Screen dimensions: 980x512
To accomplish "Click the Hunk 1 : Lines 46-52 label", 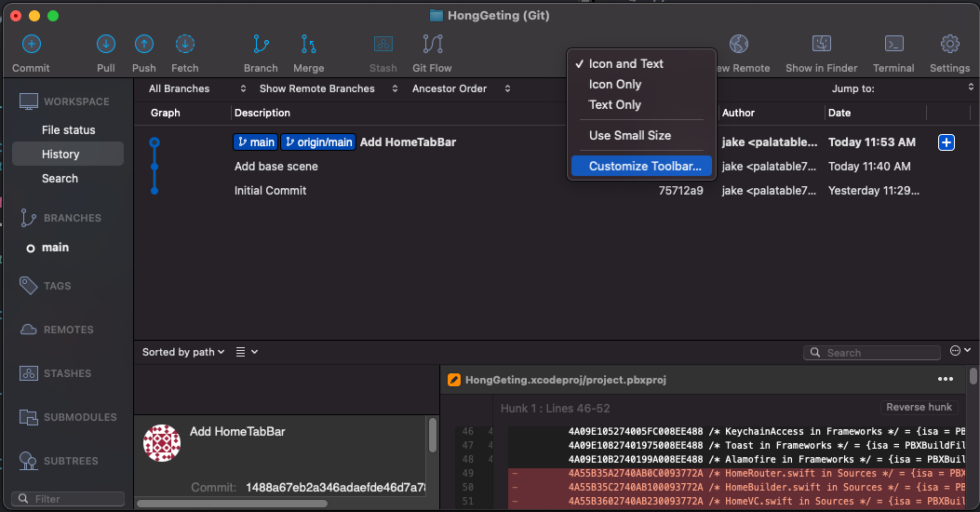I will pos(555,409).
